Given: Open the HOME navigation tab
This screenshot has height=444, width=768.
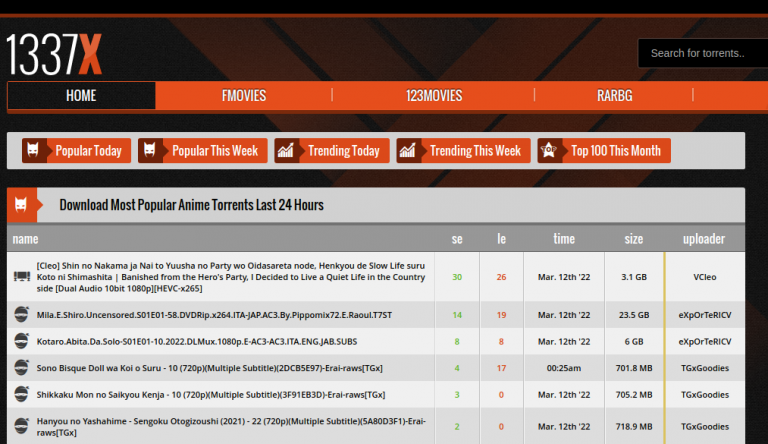Looking at the screenshot, I should [81, 96].
